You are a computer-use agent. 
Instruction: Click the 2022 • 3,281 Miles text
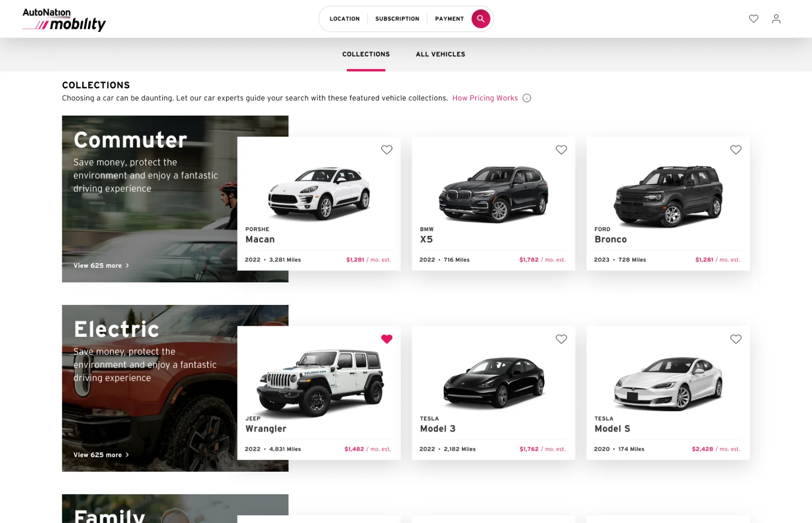tap(273, 260)
